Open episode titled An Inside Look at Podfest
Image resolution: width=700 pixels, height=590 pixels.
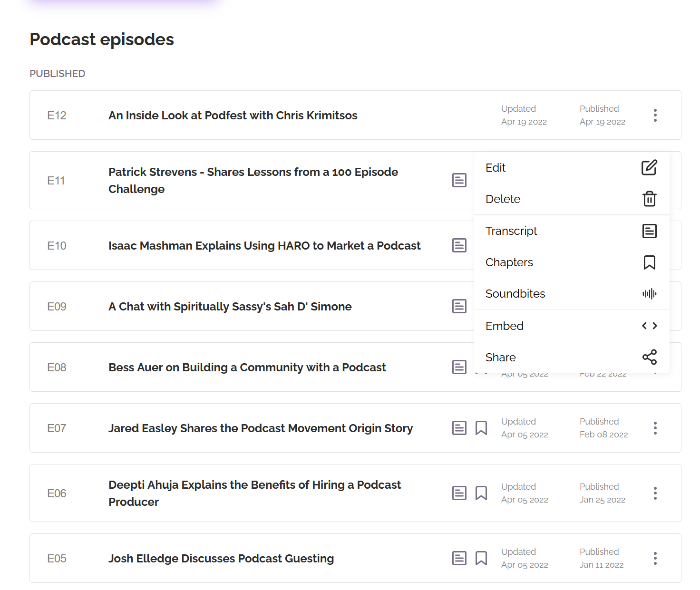(233, 115)
